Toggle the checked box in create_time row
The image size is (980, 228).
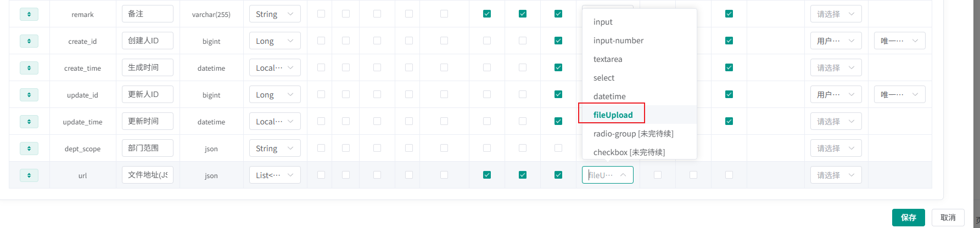coord(558,67)
